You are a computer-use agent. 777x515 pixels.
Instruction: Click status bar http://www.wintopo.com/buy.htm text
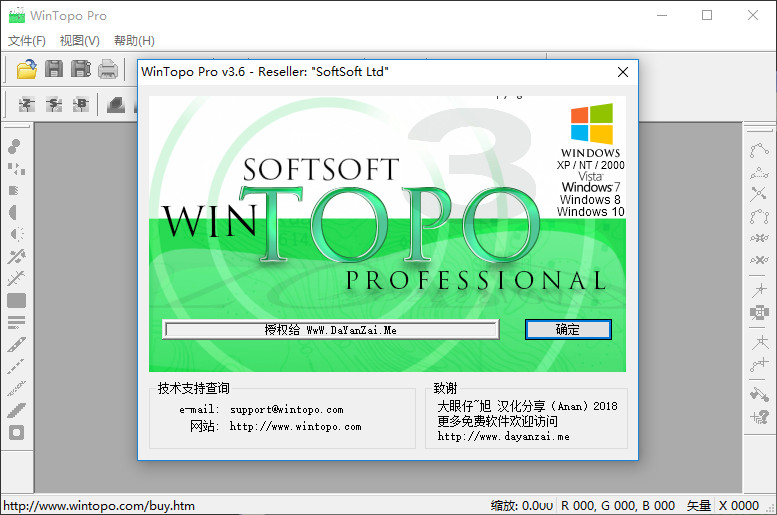coord(99,506)
